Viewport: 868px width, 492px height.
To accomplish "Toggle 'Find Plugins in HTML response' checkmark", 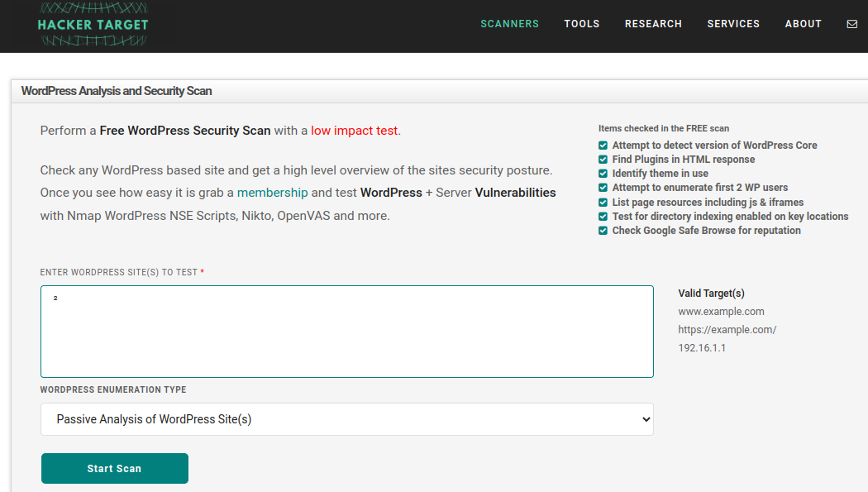I will (x=603, y=160).
